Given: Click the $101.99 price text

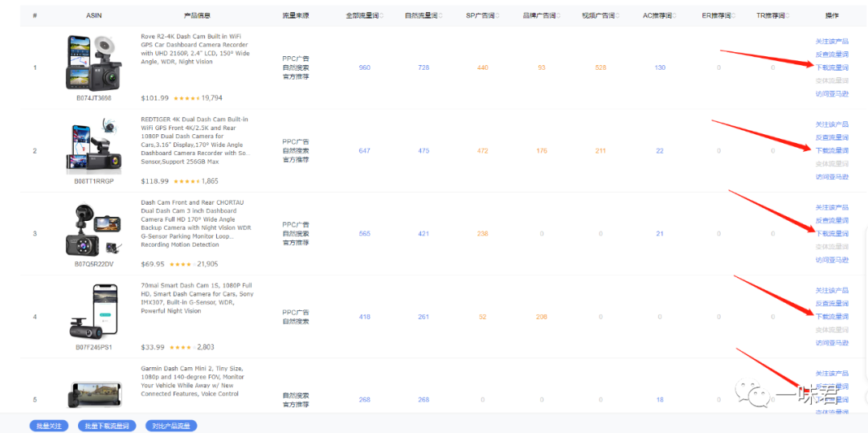Looking at the screenshot, I should click(155, 98).
